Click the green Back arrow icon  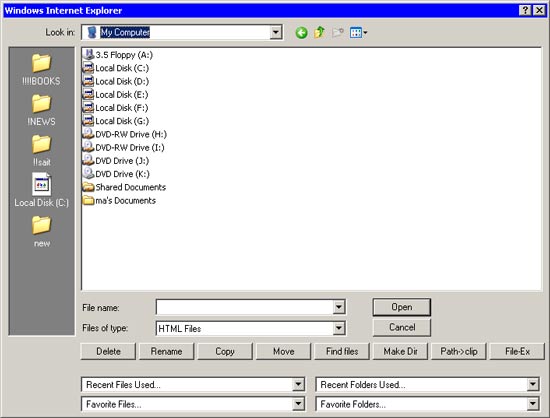(x=301, y=33)
